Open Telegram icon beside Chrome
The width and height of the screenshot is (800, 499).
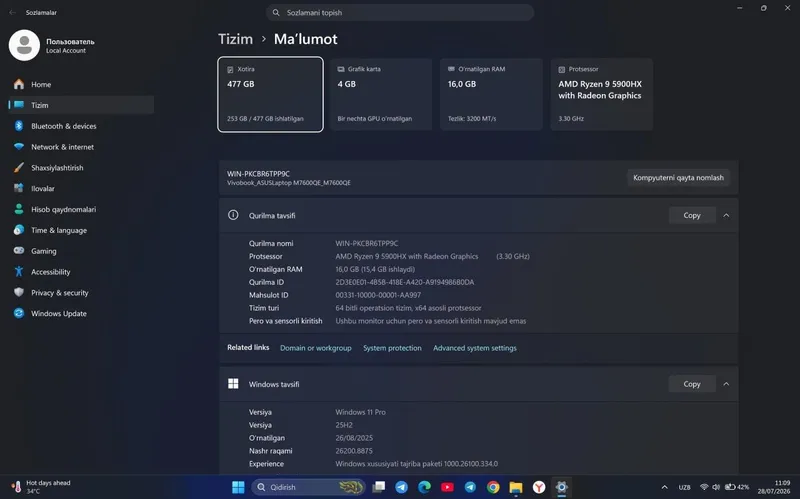[470, 487]
